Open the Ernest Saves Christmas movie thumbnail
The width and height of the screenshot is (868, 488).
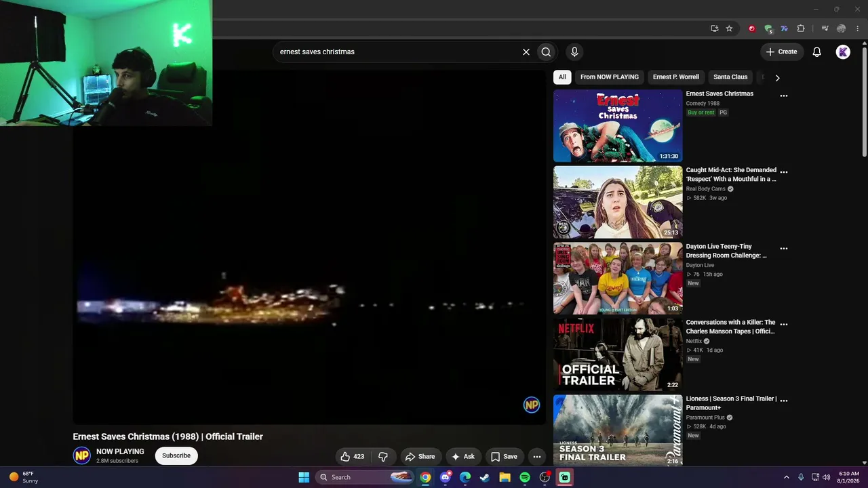618,125
